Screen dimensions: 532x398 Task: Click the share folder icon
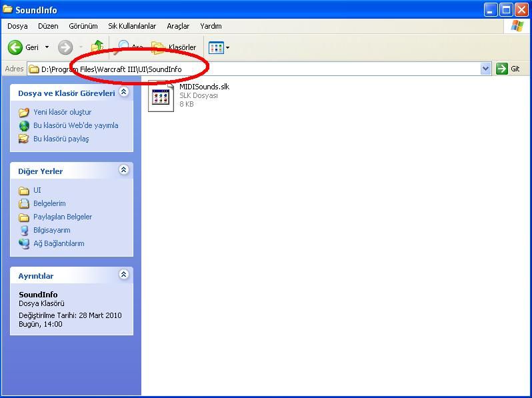pyautogui.click(x=24, y=139)
